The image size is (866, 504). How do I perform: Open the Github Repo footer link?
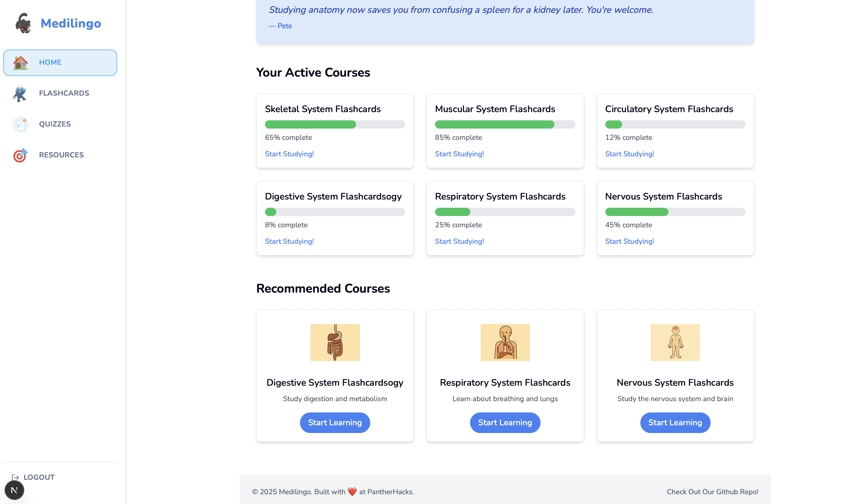tap(712, 492)
